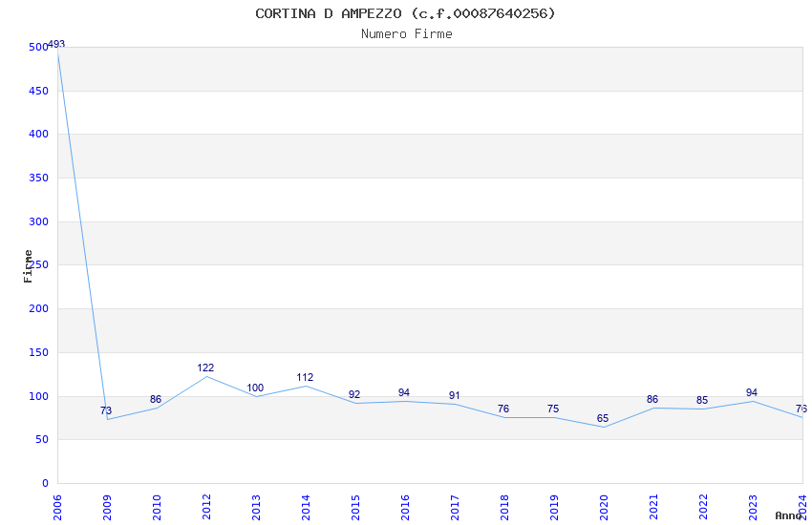This screenshot has width=812, height=525.
Task: Select the data label 122 for 2012
Action: click(x=205, y=367)
